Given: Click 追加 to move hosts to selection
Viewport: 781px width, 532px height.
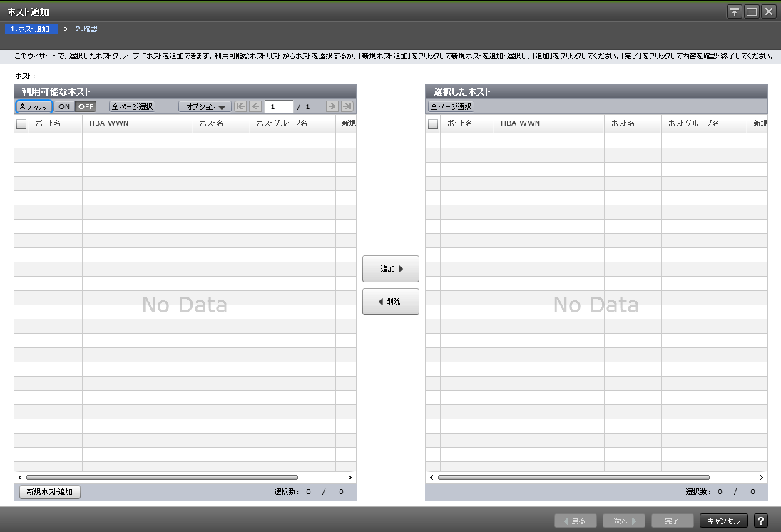Looking at the screenshot, I should 390,269.
